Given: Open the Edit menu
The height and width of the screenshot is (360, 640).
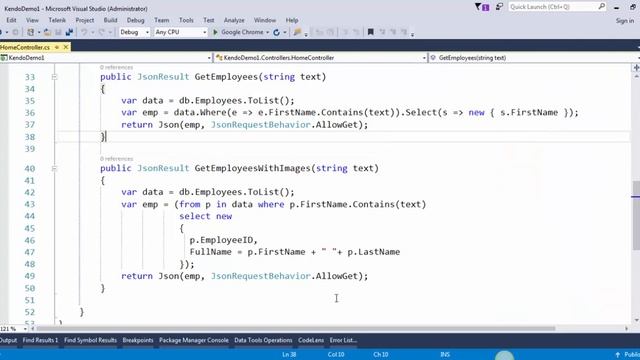Looking at the screenshot, I should (11, 20).
